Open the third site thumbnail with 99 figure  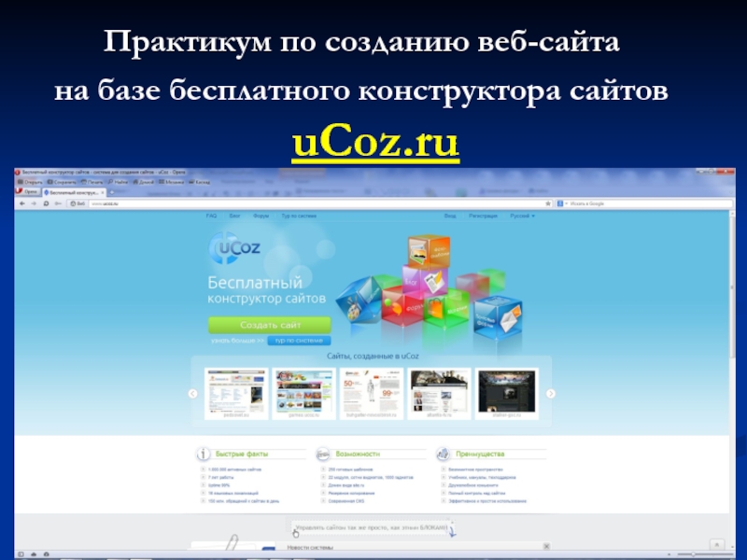coord(372,393)
